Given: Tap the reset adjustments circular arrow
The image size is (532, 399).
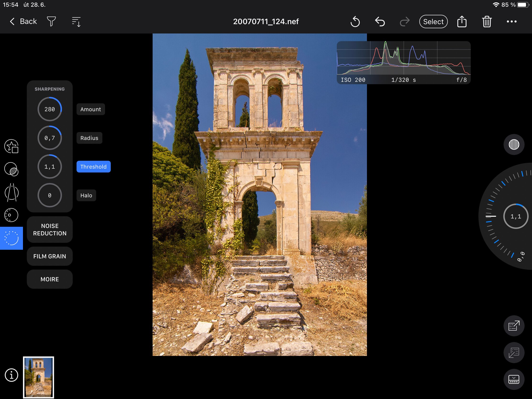Looking at the screenshot, I should 355,22.
